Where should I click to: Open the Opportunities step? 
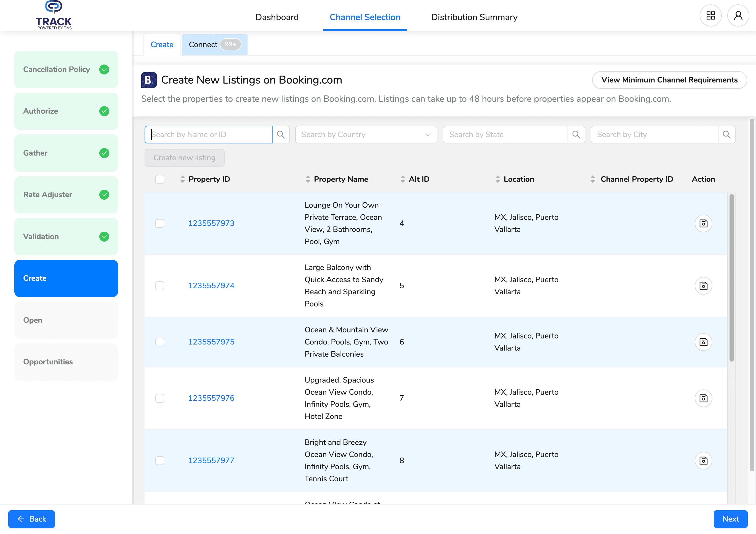tap(66, 362)
